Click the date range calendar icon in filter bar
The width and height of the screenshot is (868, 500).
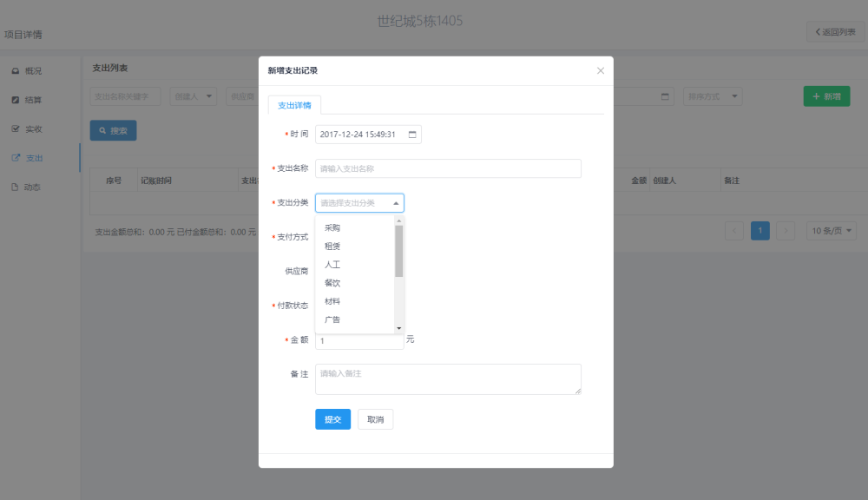[666, 96]
